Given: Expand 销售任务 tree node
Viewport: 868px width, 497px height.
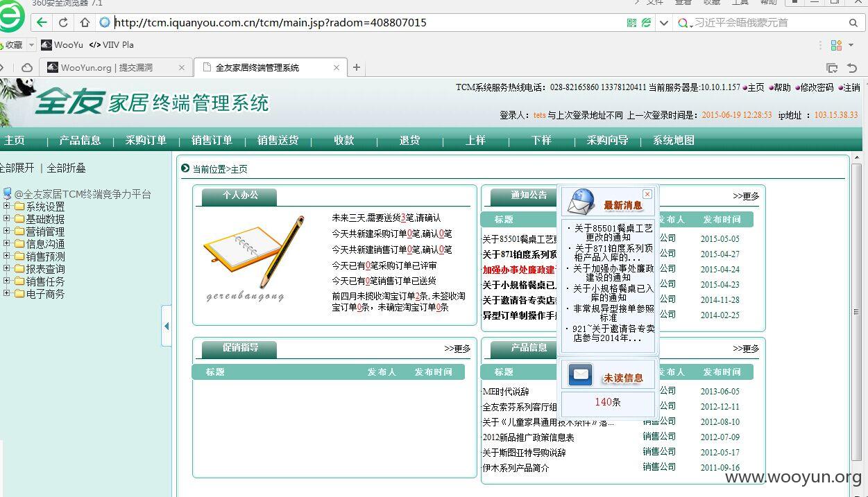Looking at the screenshot, I should [7, 281].
